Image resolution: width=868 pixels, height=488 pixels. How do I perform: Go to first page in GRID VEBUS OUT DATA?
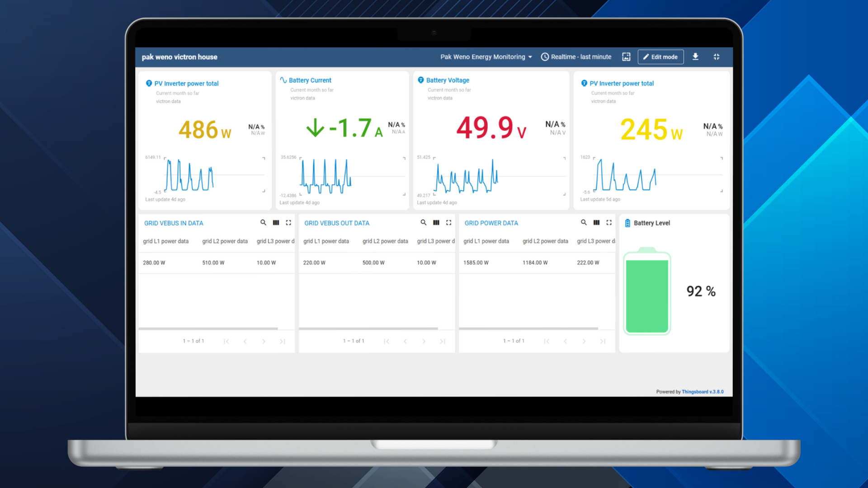tap(387, 342)
